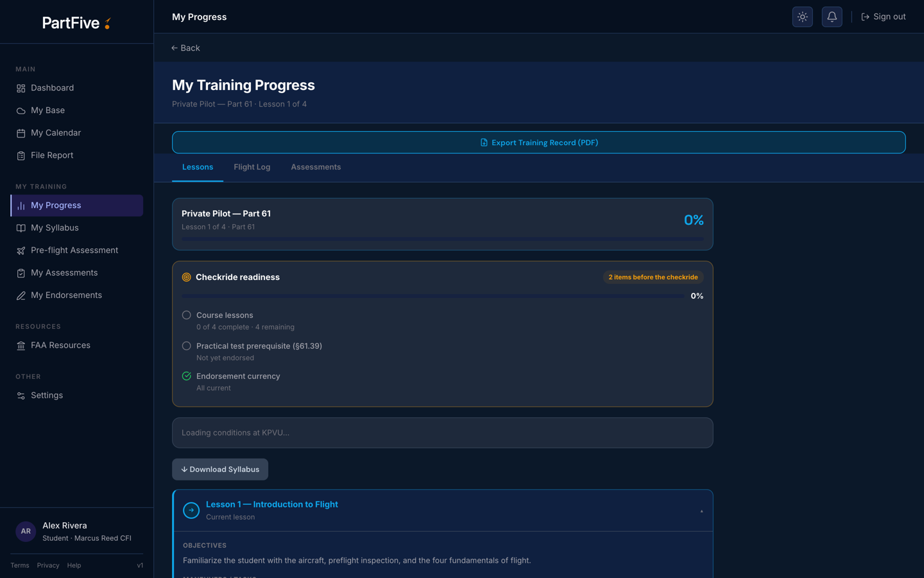The height and width of the screenshot is (578, 924).
Task: Click the sign out arrow icon
Action: [865, 17]
